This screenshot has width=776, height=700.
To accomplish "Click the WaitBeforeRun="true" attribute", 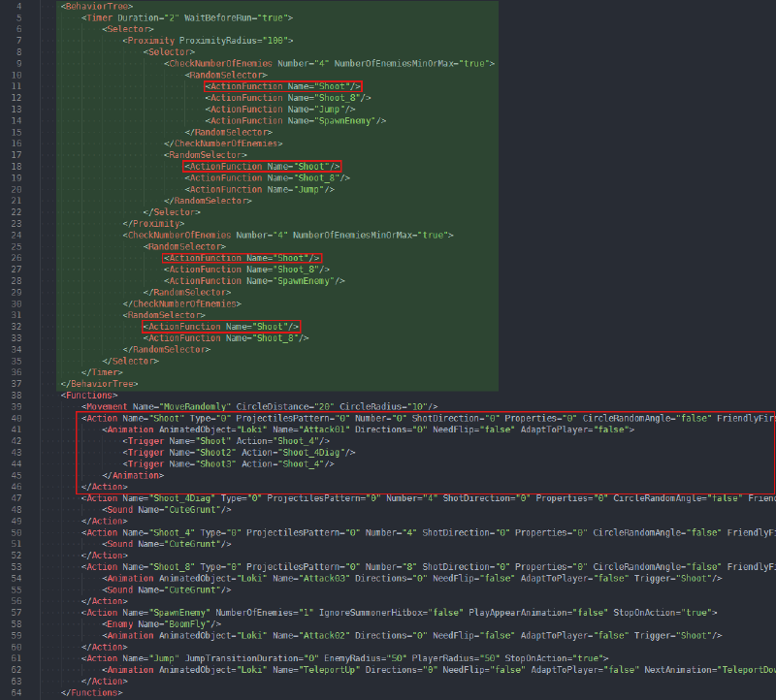I will click(x=236, y=17).
